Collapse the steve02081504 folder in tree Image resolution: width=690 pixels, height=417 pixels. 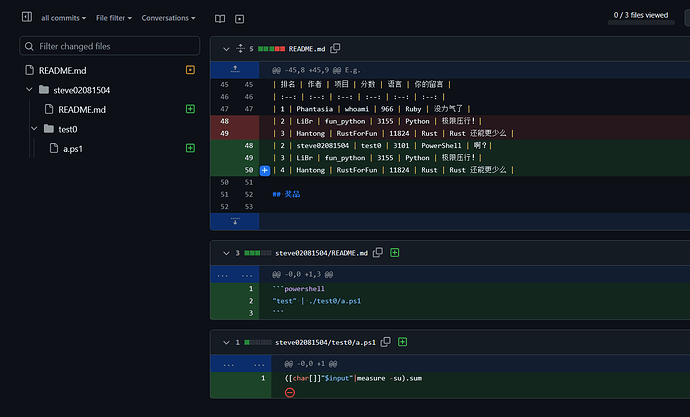(x=29, y=90)
